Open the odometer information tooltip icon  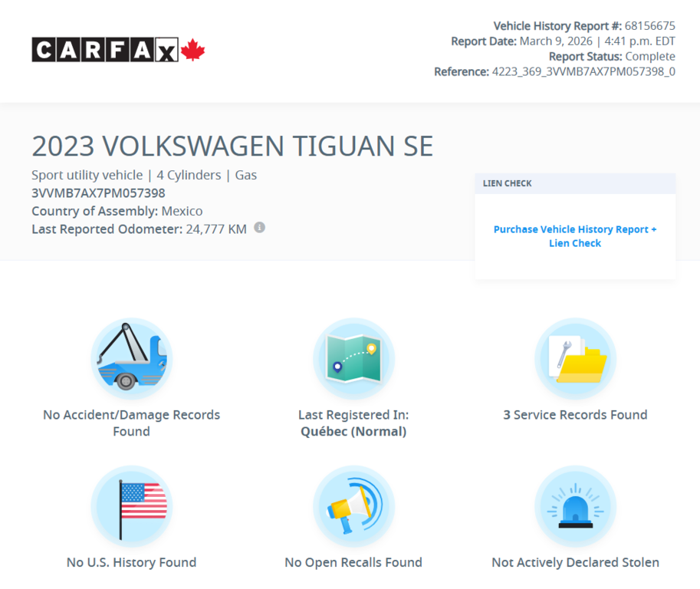pos(259,227)
